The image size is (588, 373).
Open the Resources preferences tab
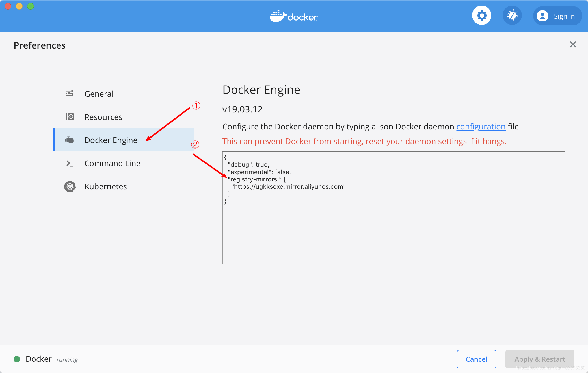[123, 117]
